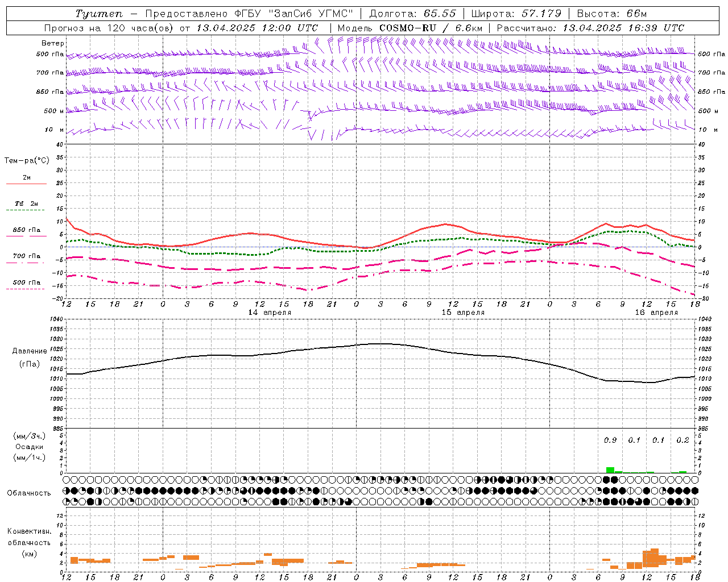Click the '15 апреля' date label
The width and height of the screenshot is (728, 582).
coord(464,313)
